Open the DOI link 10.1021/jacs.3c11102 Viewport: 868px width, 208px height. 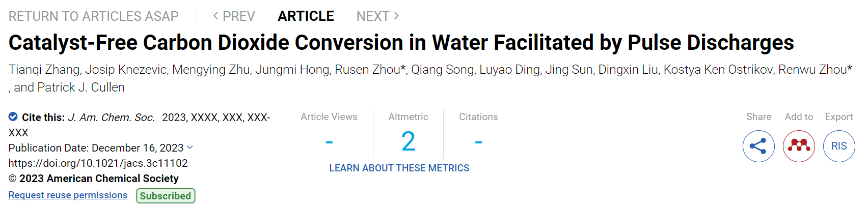[x=98, y=163]
